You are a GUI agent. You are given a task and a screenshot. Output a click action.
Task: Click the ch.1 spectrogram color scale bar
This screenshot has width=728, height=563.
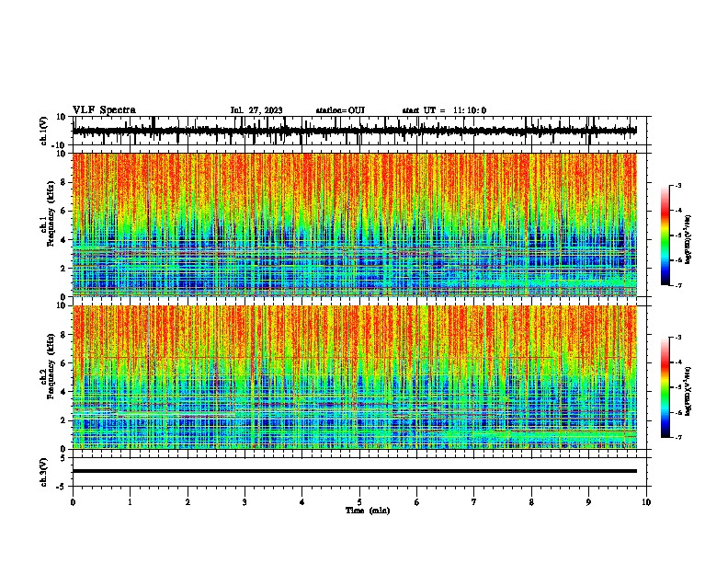tap(665, 236)
